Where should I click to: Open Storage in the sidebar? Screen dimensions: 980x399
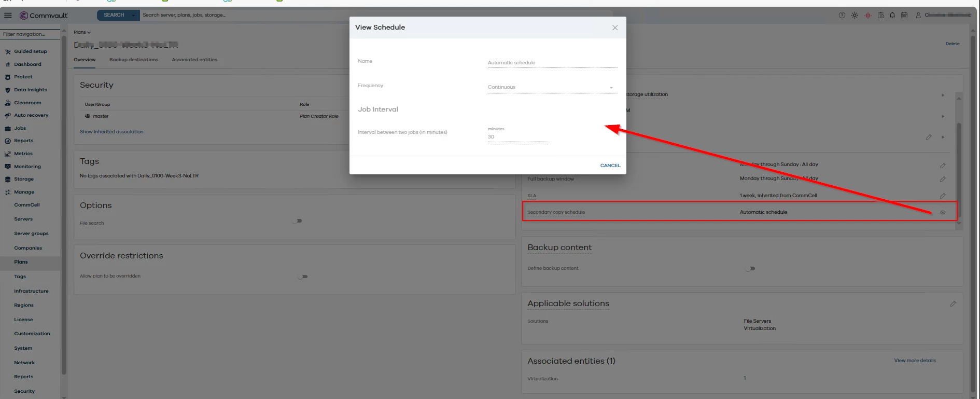click(23, 179)
